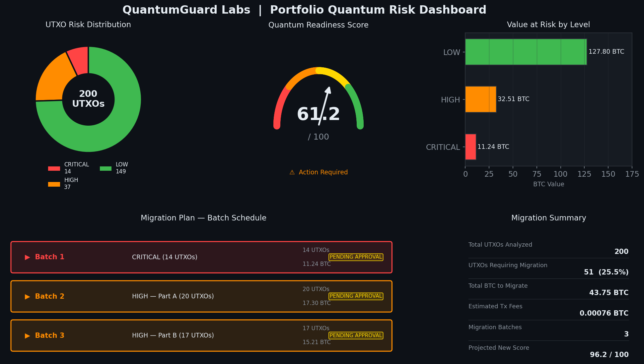Toggle PENDING APPROVAL on Batch 1
Screen dimensions: 644x364
[x=356, y=257]
